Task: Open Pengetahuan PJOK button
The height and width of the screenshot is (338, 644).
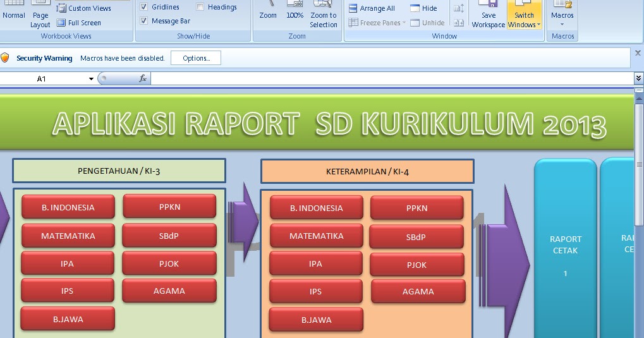Action: 169,263
